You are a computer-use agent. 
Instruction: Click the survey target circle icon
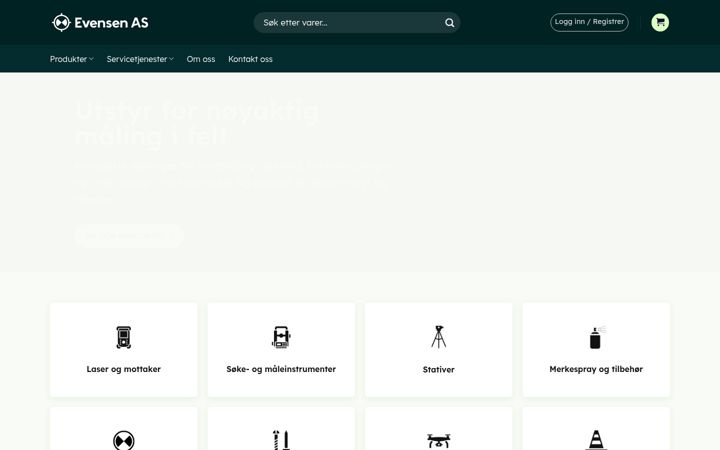[x=124, y=441]
